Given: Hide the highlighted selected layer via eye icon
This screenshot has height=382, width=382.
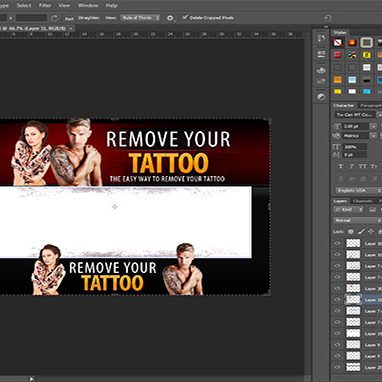Looking at the screenshot, I should [337, 299].
